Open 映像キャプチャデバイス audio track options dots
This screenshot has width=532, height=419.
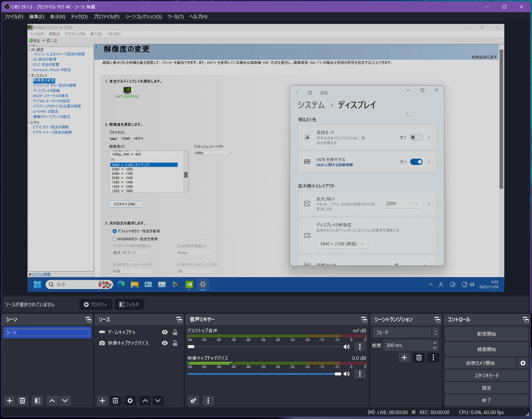click(x=360, y=374)
